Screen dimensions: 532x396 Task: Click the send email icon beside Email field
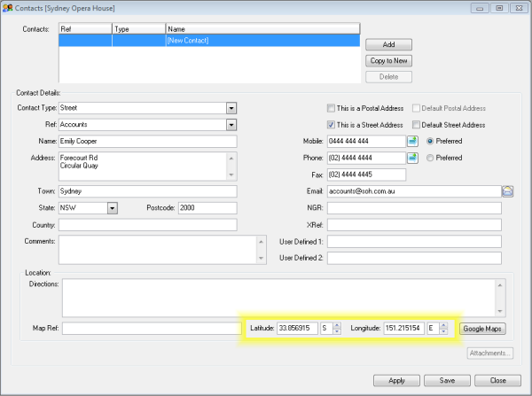[x=508, y=190]
